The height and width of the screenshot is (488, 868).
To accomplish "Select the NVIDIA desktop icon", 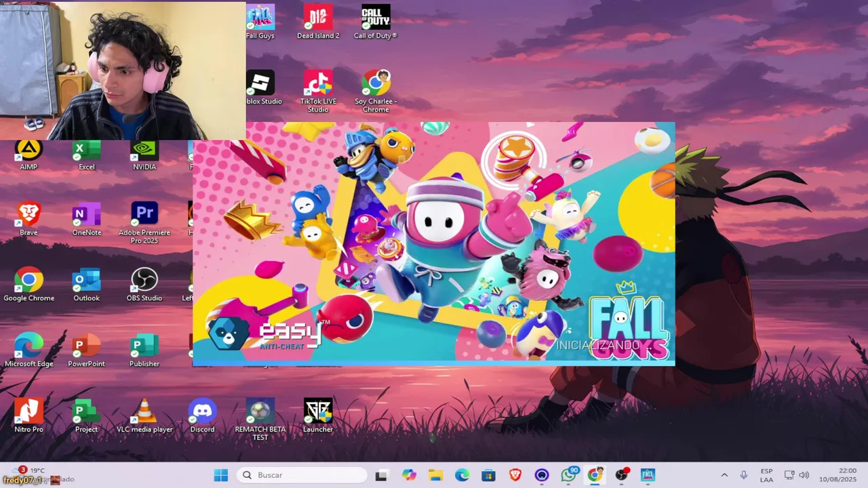I will point(144,155).
